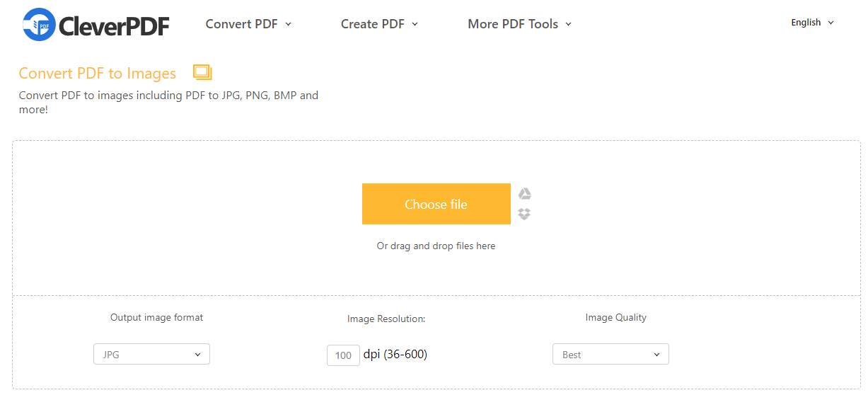This screenshot has height=395, width=868.
Task: Import a file from Google Drive
Action: coord(524,194)
